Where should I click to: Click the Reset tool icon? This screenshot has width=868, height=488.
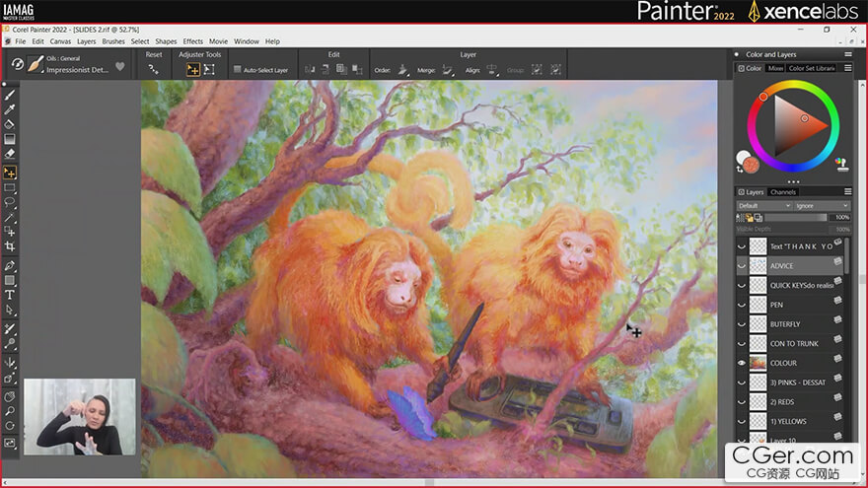(153, 69)
